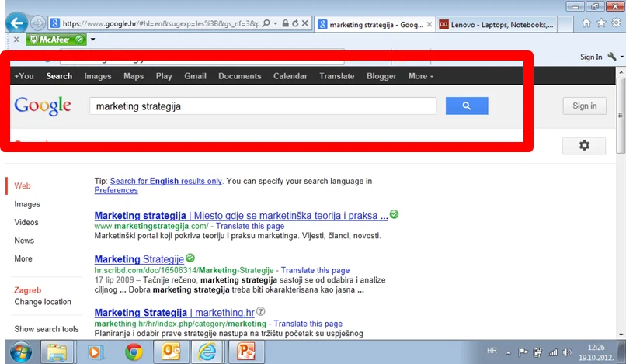Open the +You link in Google bar
This screenshot has width=626, height=364.
pos(24,76)
